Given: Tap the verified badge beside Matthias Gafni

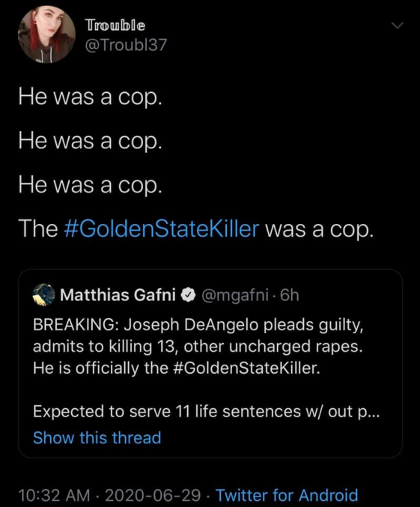Looking at the screenshot, I should pos(188,295).
